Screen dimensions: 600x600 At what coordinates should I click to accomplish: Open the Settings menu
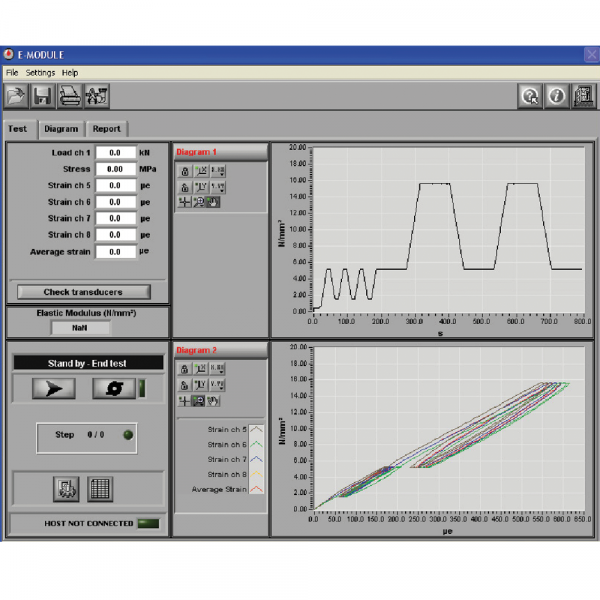41,73
